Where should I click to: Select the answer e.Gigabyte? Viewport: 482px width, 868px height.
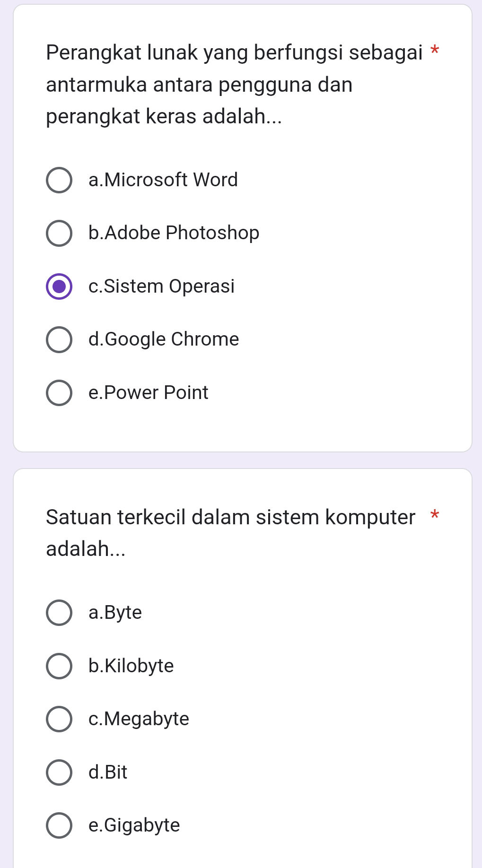[59, 825]
